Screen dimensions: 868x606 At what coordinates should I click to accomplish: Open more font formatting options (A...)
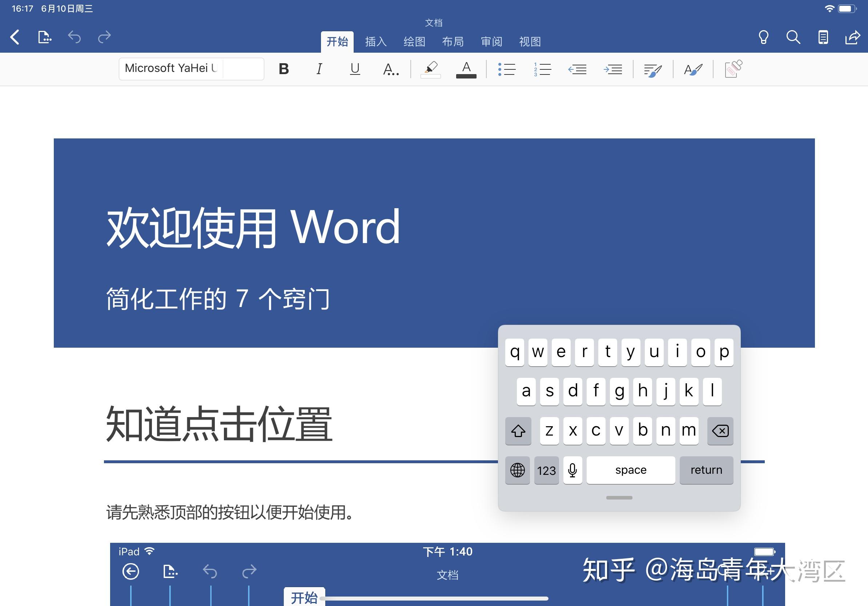[391, 69]
